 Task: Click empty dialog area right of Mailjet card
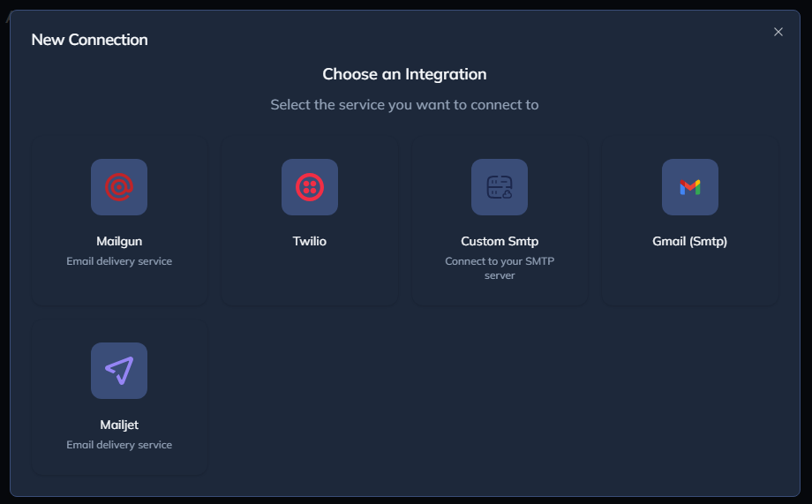point(494,397)
